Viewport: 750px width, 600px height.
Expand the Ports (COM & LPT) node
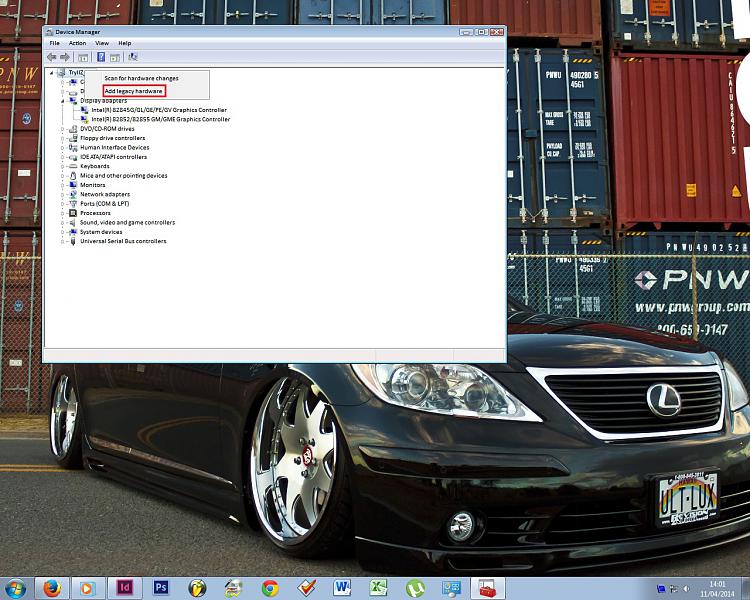point(63,204)
